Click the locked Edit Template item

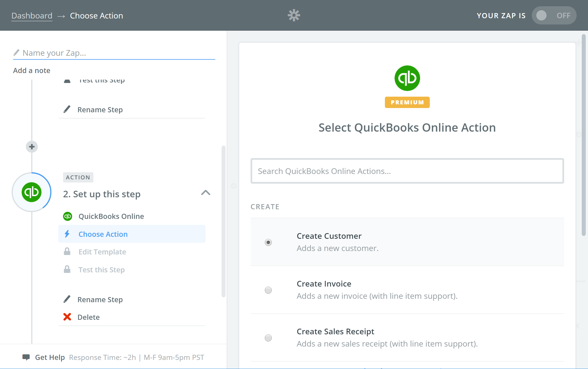tap(132, 252)
